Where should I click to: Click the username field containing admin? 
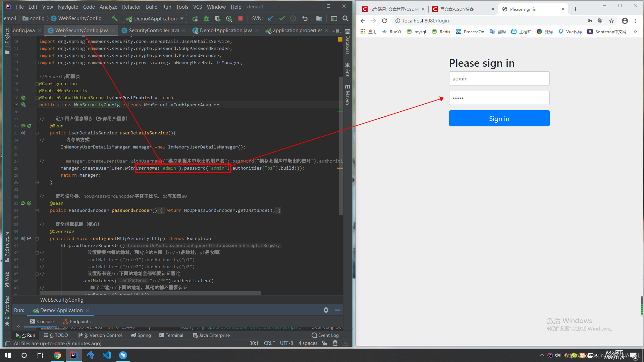click(499, 79)
